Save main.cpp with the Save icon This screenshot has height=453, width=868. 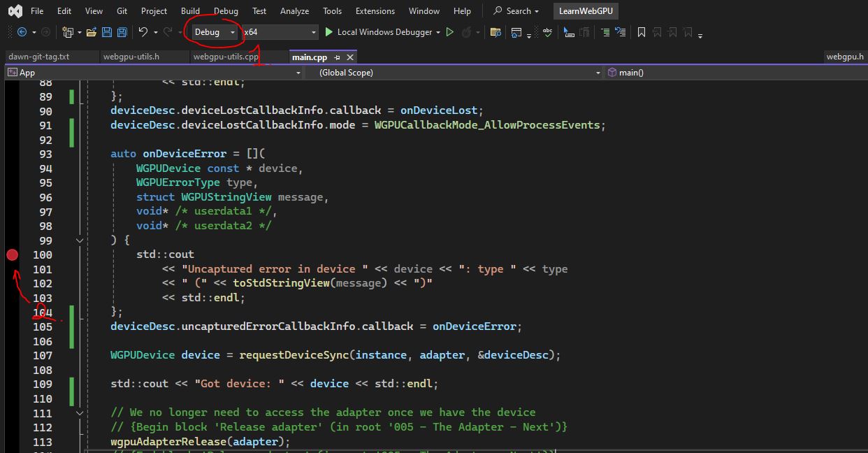pyautogui.click(x=107, y=32)
